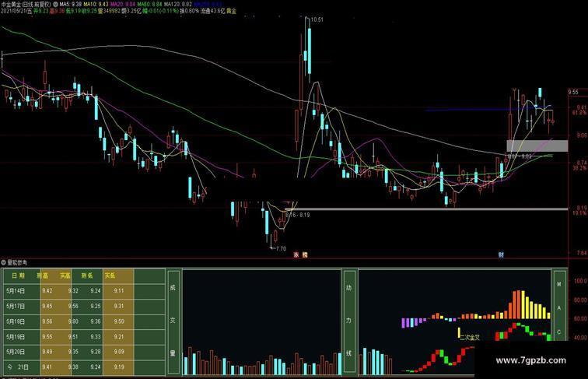Click the 8.97 - 9.02 gap label
Screen dimensions: 588x379
(520, 156)
